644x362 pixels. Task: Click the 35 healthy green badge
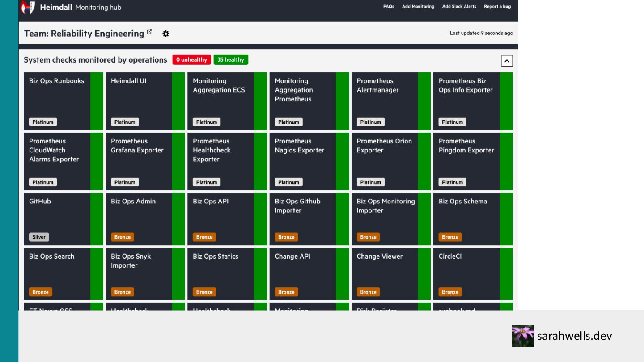click(x=231, y=59)
